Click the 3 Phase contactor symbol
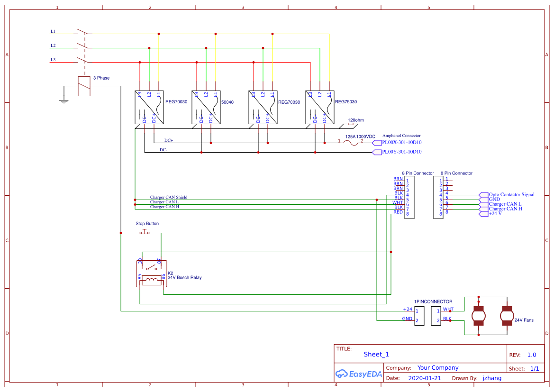This screenshot has width=554, height=392. (x=83, y=85)
